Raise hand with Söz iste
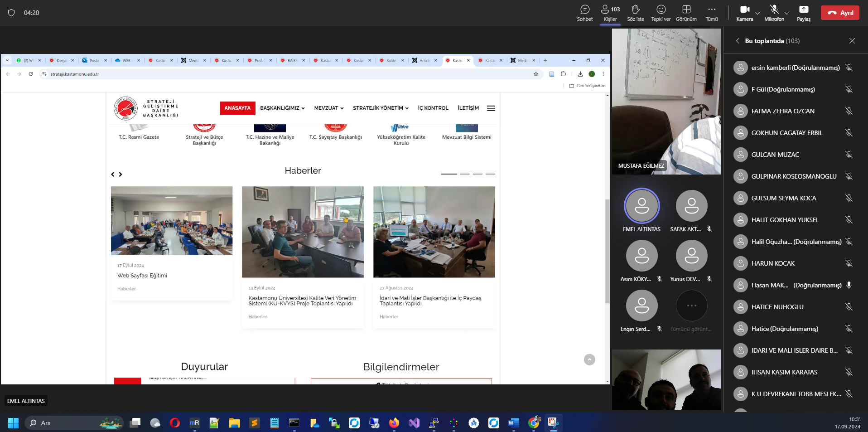 (x=635, y=13)
